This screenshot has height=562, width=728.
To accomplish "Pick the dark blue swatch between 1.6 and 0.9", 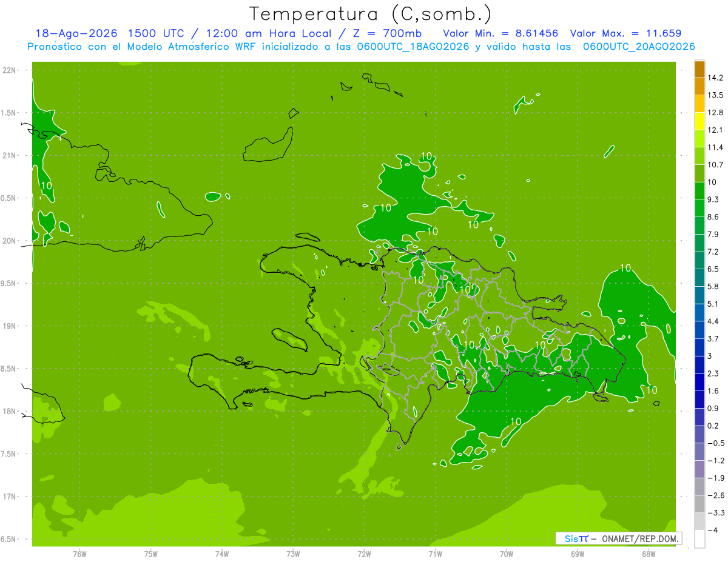I will (699, 400).
